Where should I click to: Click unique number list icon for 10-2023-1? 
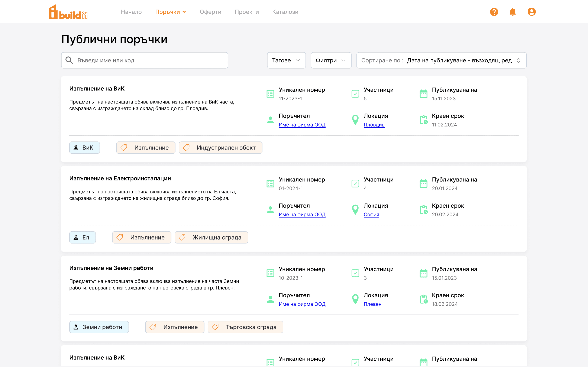(x=270, y=273)
